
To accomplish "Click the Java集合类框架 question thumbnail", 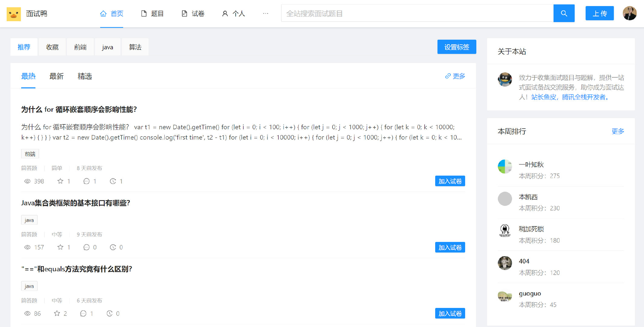I will tap(76, 203).
